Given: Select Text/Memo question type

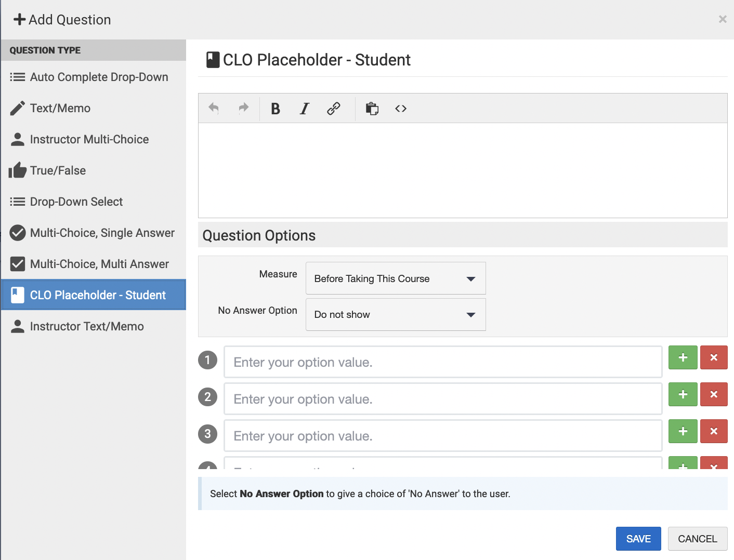Looking at the screenshot, I should coord(94,108).
